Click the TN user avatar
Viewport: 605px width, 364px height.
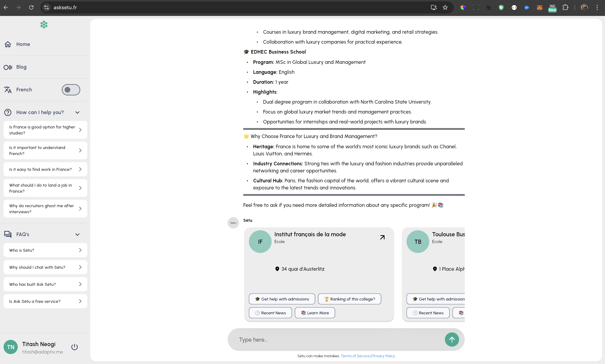[x=10, y=347]
